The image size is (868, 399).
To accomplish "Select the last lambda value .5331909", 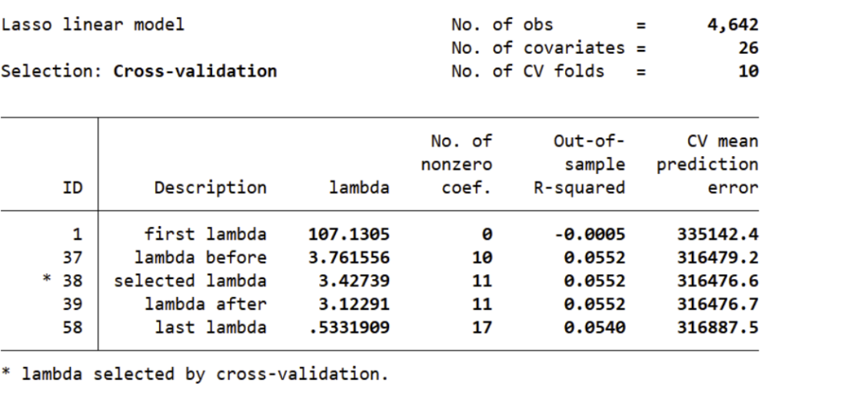I will pos(350,327).
